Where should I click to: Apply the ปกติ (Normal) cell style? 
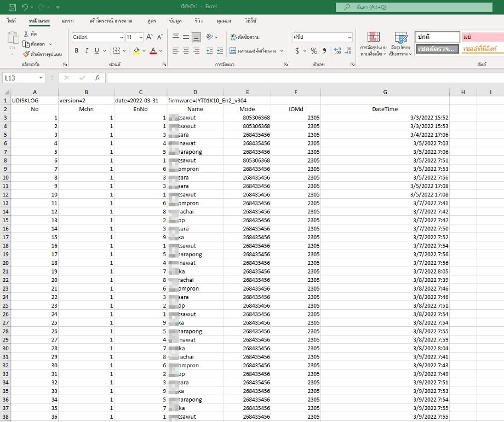(437, 37)
